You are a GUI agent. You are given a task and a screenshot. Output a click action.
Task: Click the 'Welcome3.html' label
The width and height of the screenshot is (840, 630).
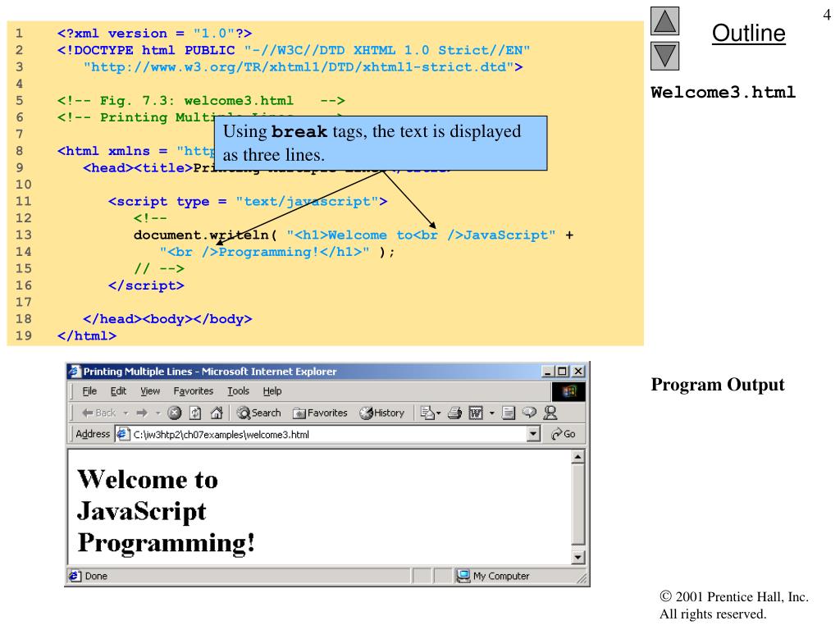tap(724, 92)
